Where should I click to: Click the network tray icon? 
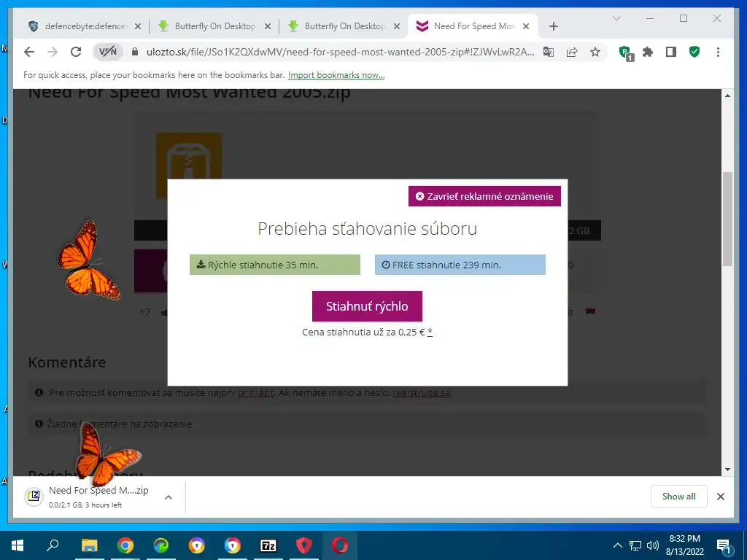pos(635,545)
